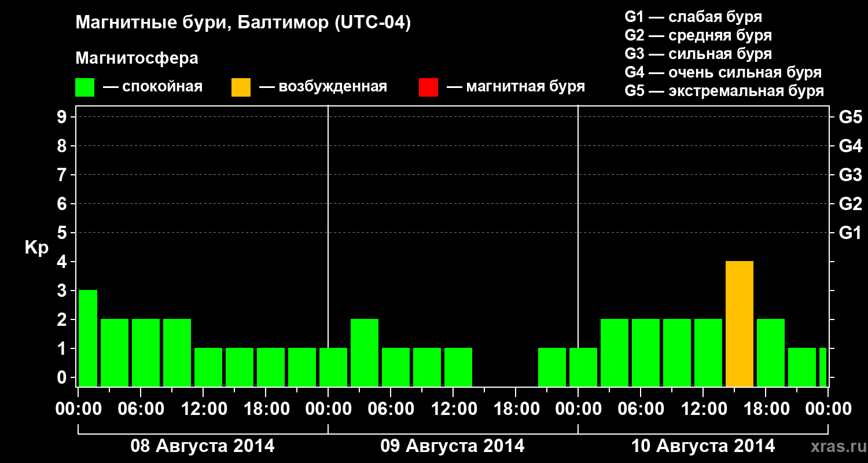Select the orange Kp 4 bar on 10 August
The width and height of the screenshot is (868, 463).
(740, 324)
